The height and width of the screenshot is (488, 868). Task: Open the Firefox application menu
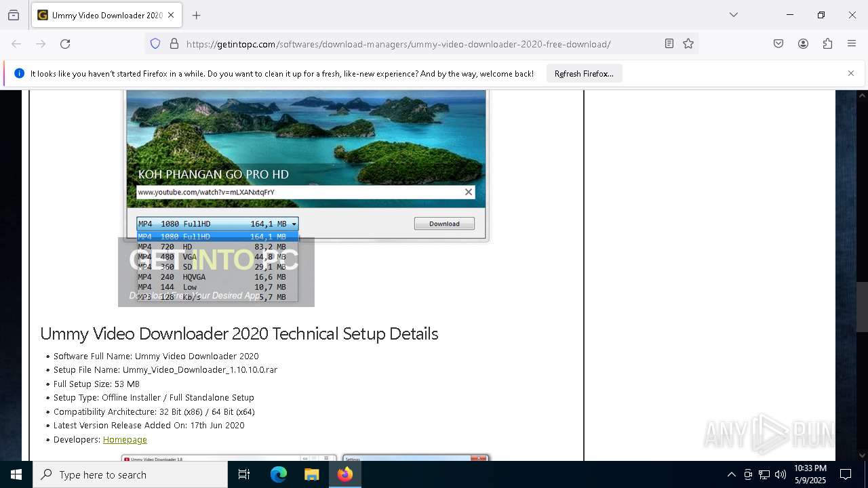(x=852, y=44)
